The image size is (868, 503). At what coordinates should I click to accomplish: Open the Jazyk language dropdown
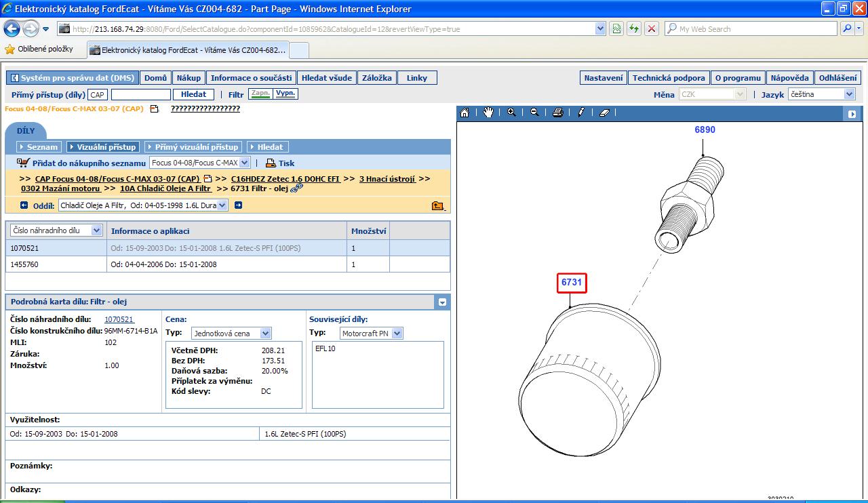849,94
